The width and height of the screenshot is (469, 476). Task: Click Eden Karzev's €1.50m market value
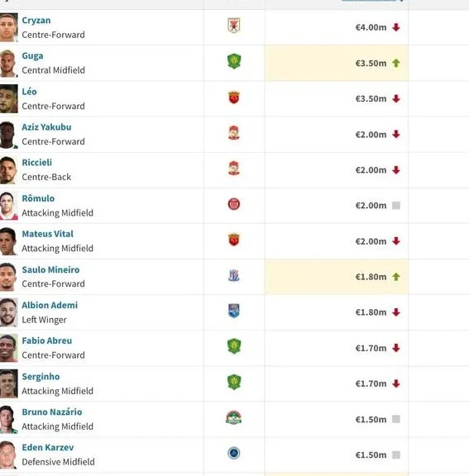point(371,455)
